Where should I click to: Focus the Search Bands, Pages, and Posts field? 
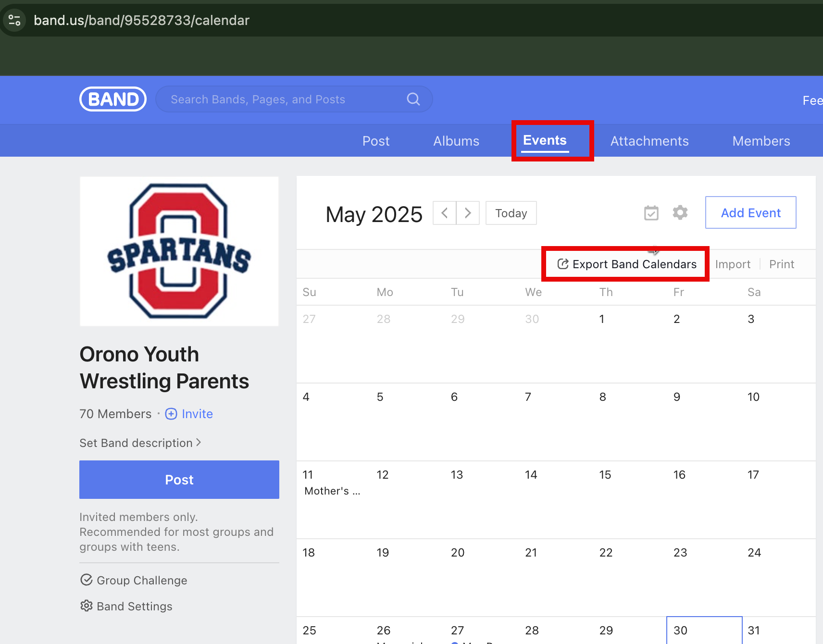coord(294,99)
